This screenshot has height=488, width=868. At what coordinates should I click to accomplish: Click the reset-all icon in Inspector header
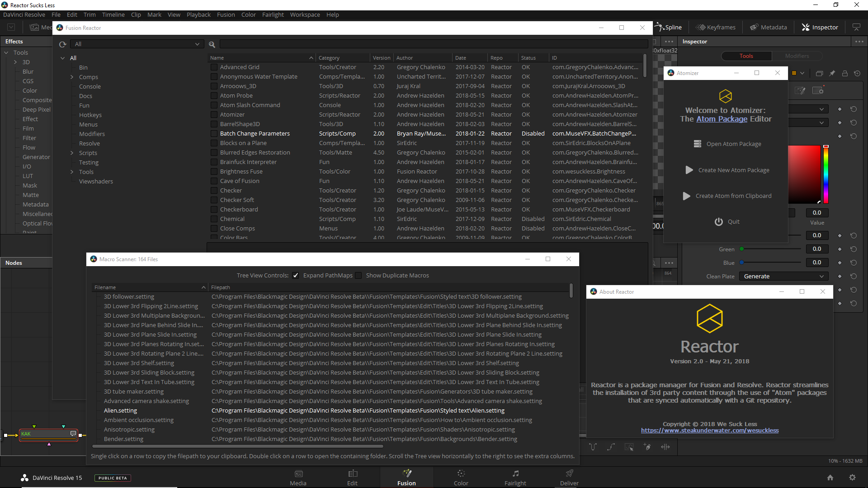pyautogui.click(x=857, y=73)
